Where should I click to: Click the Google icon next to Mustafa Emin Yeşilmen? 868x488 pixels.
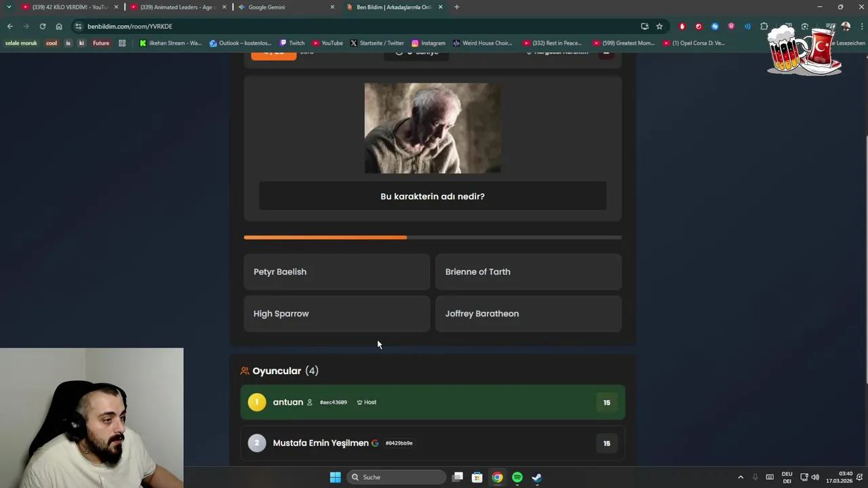click(x=375, y=443)
